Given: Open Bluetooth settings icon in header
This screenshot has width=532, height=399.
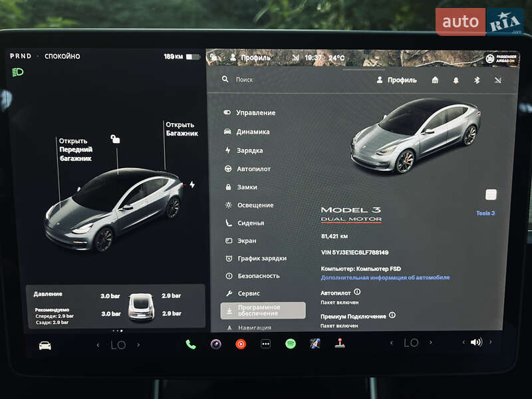Looking at the screenshot, I should pyautogui.click(x=476, y=80).
